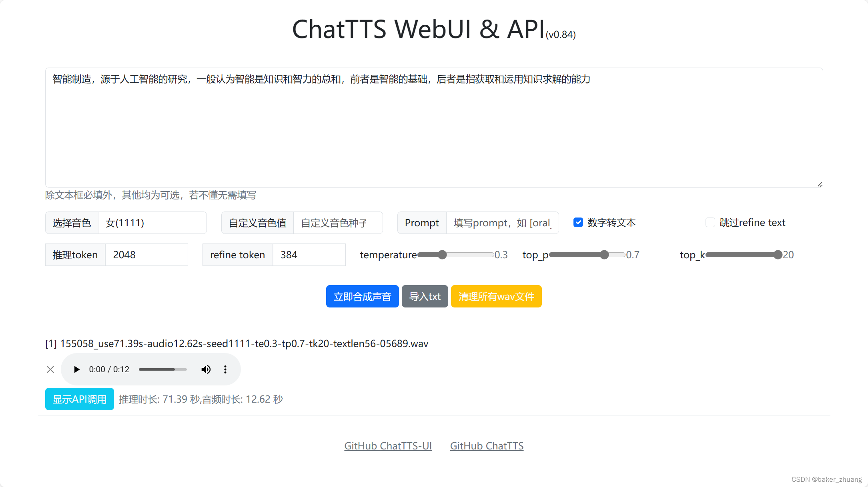
Task: Open the 选择音色 voice dropdown showing 女(1111)
Action: [x=152, y=223]
